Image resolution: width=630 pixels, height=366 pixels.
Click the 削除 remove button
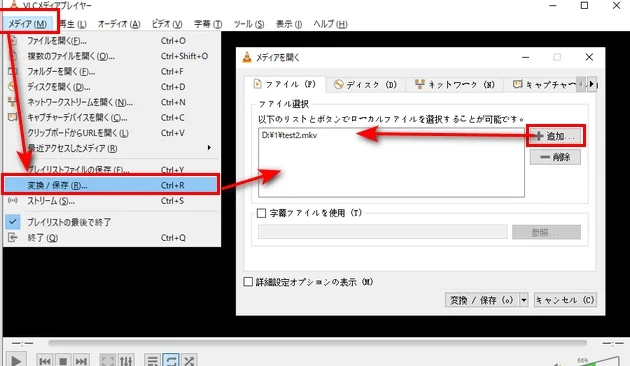pyautogui.click(x=555, y=157)
